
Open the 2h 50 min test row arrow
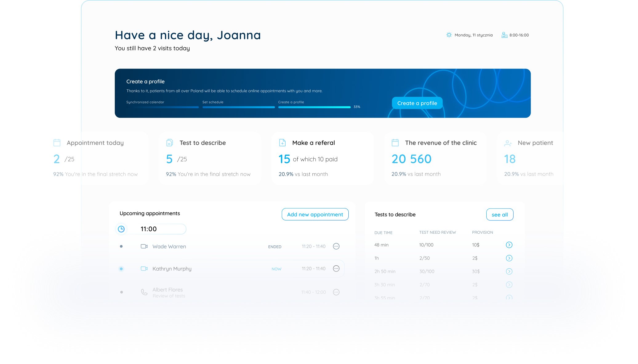(x=509, y=271)
